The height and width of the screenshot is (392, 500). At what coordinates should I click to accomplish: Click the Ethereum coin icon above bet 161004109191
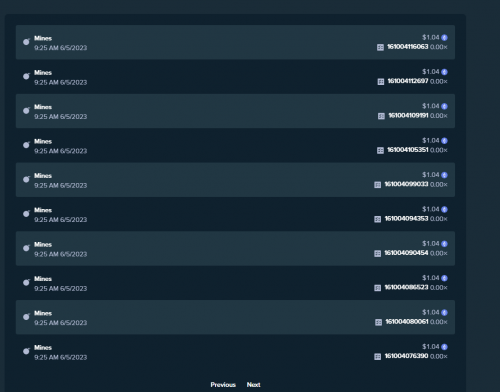point(444,106)
